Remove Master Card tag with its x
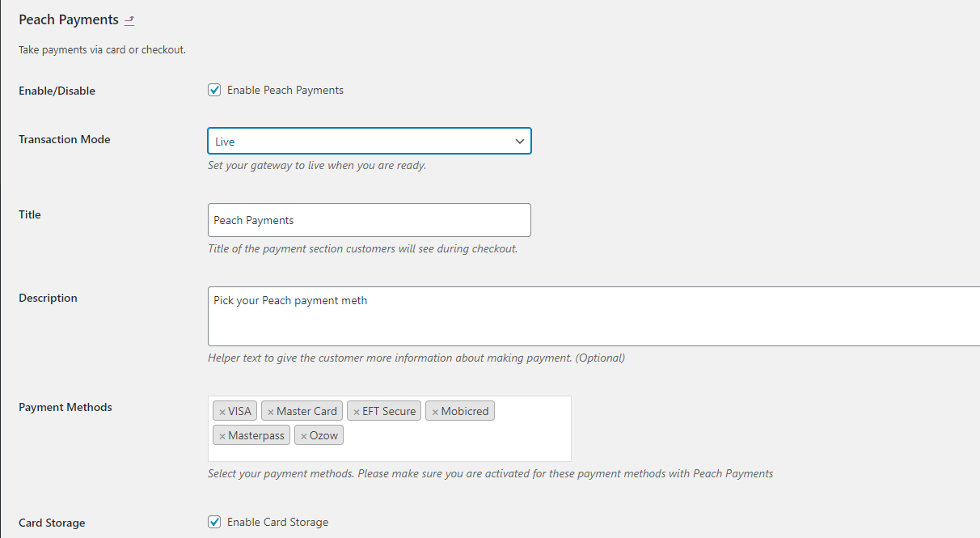980x538 pixels. pos(271,412)
